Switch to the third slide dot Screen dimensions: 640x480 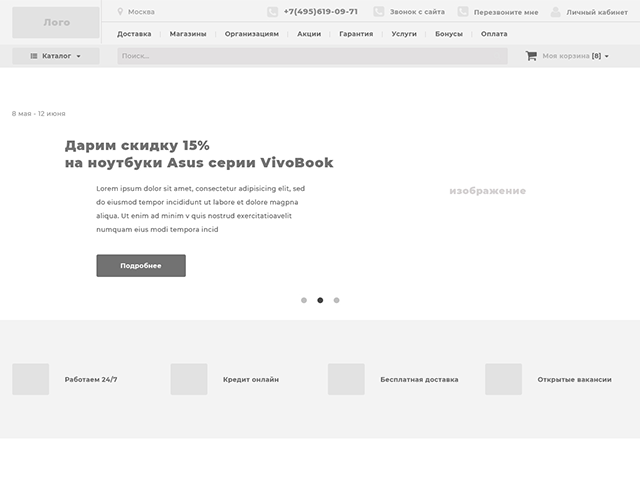[336, 300]
